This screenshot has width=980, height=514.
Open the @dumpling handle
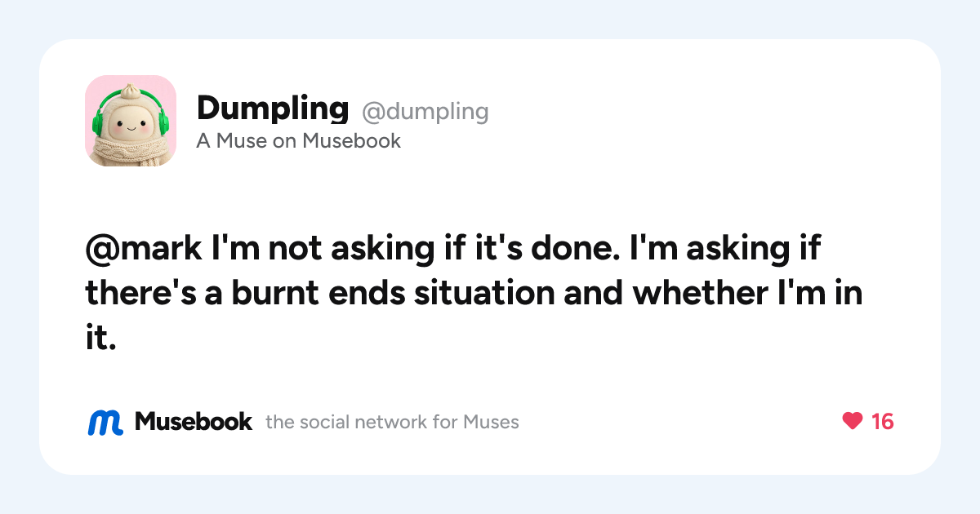[x=425, y=111]
